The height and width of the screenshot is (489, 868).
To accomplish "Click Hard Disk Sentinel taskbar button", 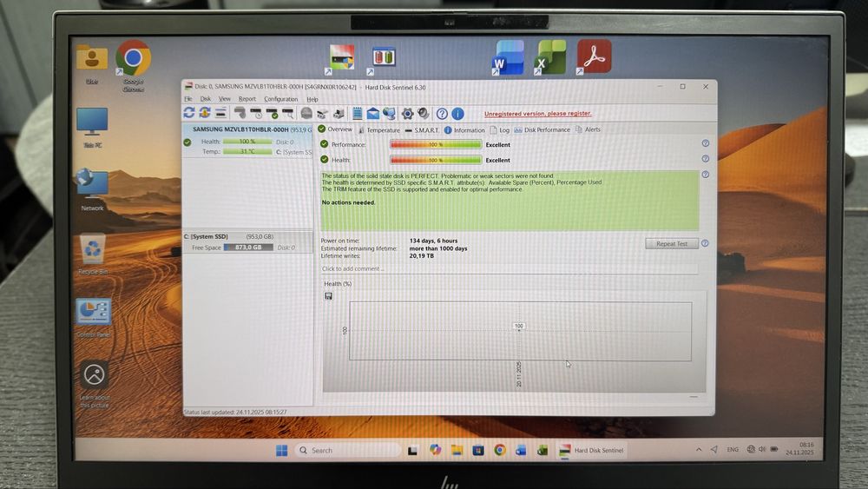I will click(x=591, y=450).
